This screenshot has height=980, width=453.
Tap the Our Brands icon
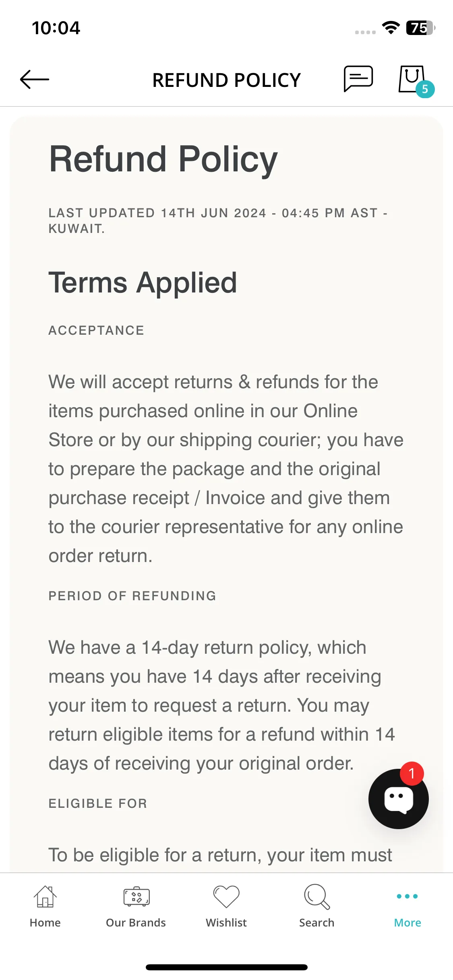click(x=136, y=897)
